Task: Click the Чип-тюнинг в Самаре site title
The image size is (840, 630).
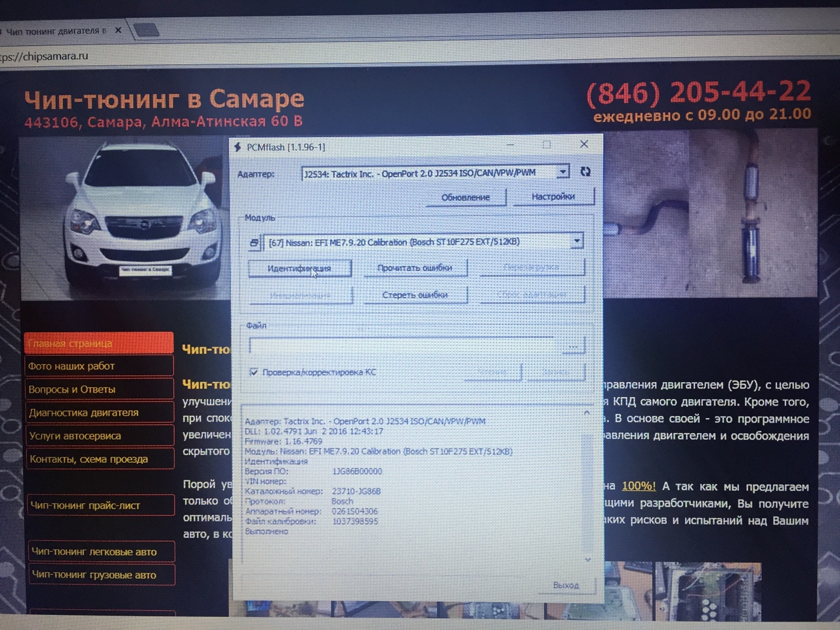Action: click(x=164, y=100)
